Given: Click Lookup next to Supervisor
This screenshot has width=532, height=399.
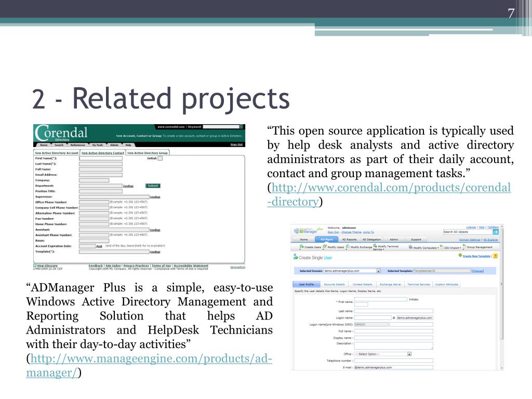Looking at the screenshot, I should (155, 197).
